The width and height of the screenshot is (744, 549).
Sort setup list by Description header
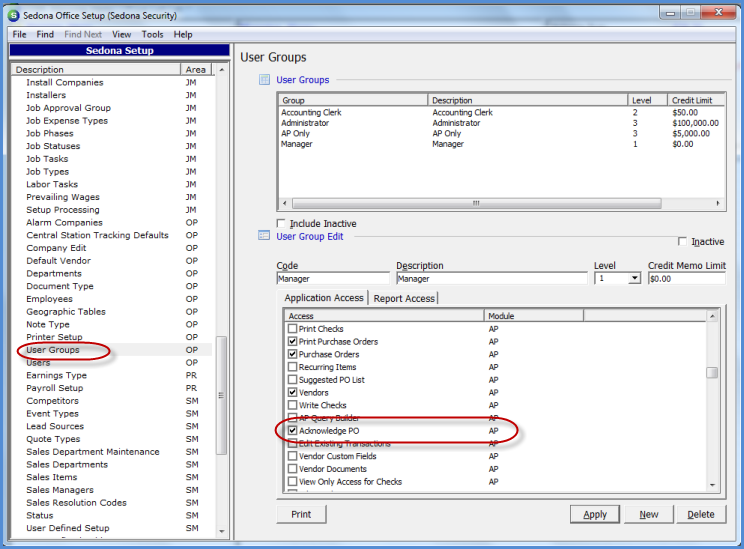point(96,69)
